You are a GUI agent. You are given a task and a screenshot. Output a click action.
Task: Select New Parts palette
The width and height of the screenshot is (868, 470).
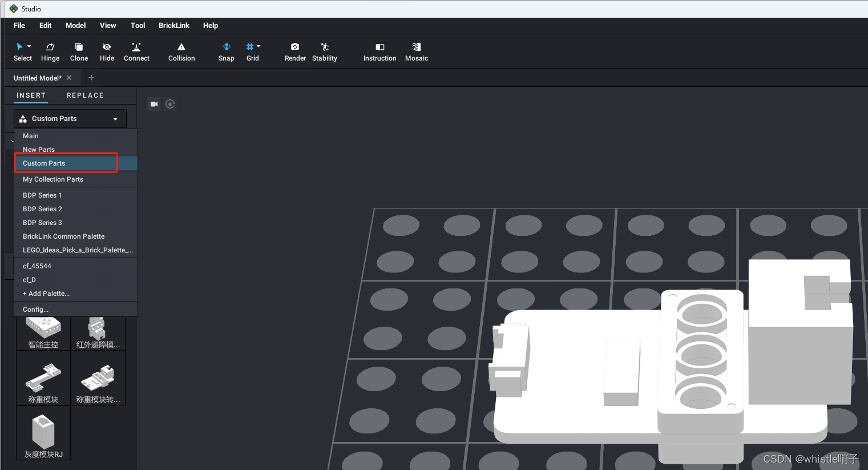76,150
